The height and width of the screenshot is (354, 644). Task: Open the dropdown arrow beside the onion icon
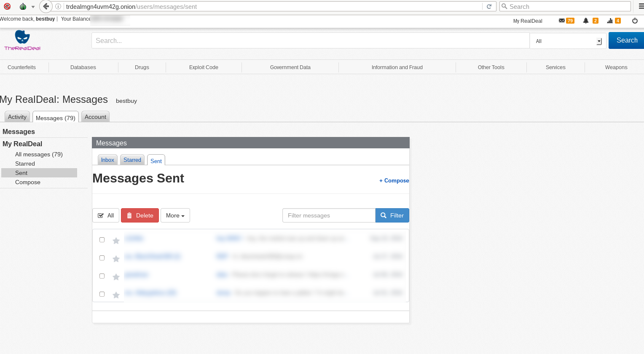click(33, 7)
